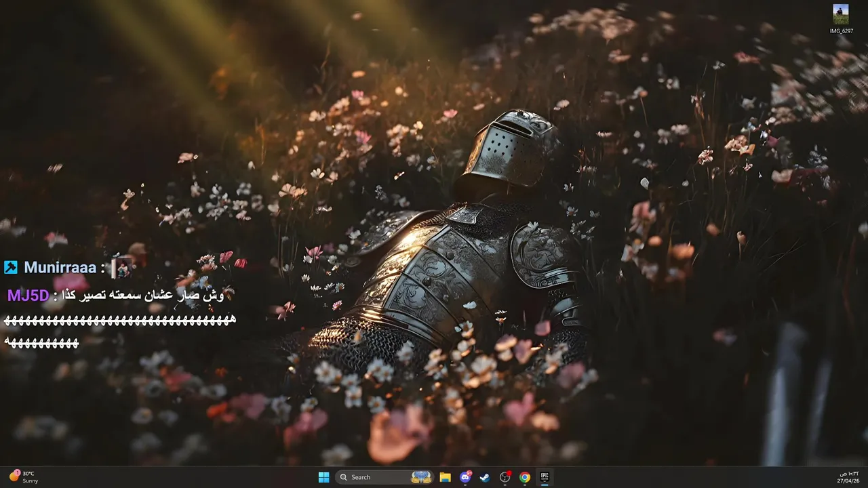The width and height of the screenshot is (868, 488).
Task: Open Epic Games Launcher from taskbar
Action: pos(545,477)
